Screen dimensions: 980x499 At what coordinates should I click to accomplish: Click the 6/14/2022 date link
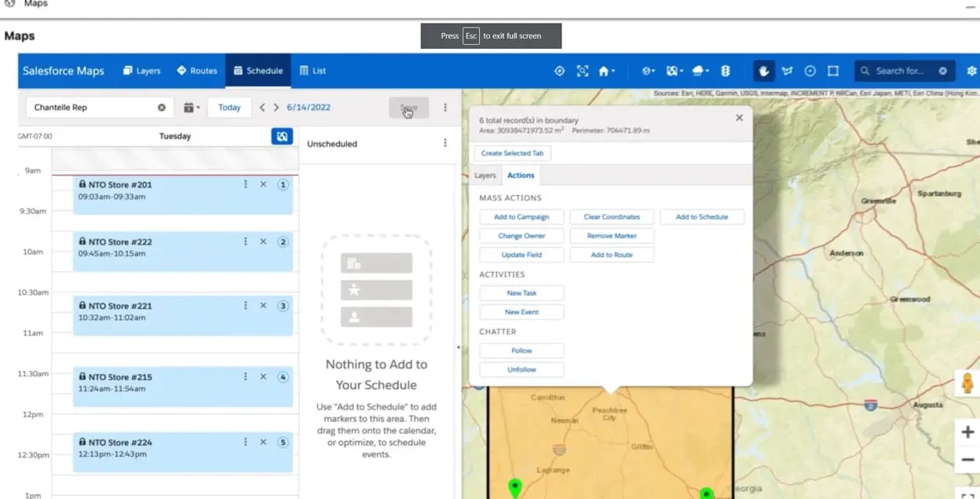[x=309, y=108]
